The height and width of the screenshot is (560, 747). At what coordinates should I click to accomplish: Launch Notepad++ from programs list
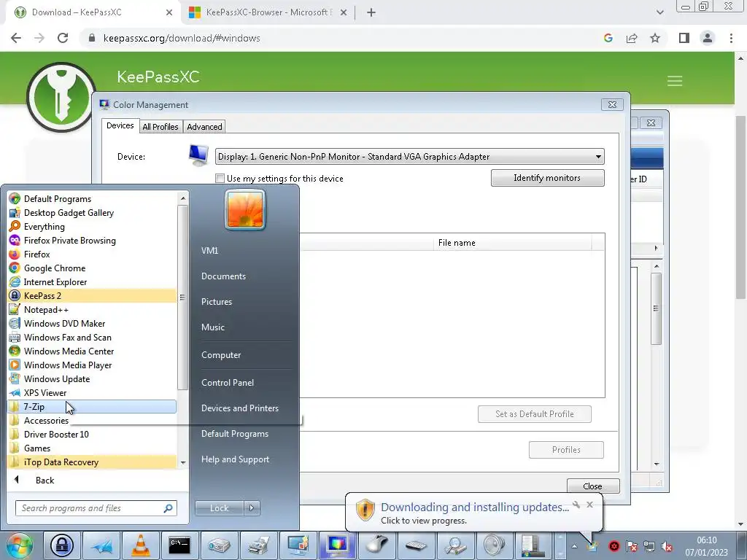pos(92,309)
